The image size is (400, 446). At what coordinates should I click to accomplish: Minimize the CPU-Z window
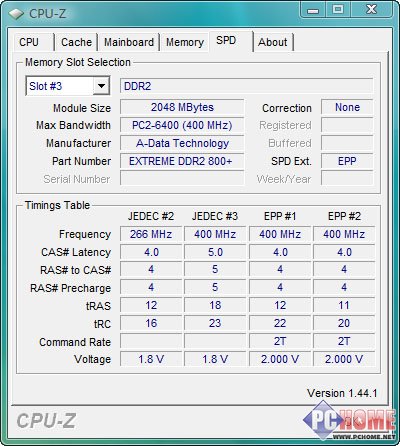click(x=313, y=10)
